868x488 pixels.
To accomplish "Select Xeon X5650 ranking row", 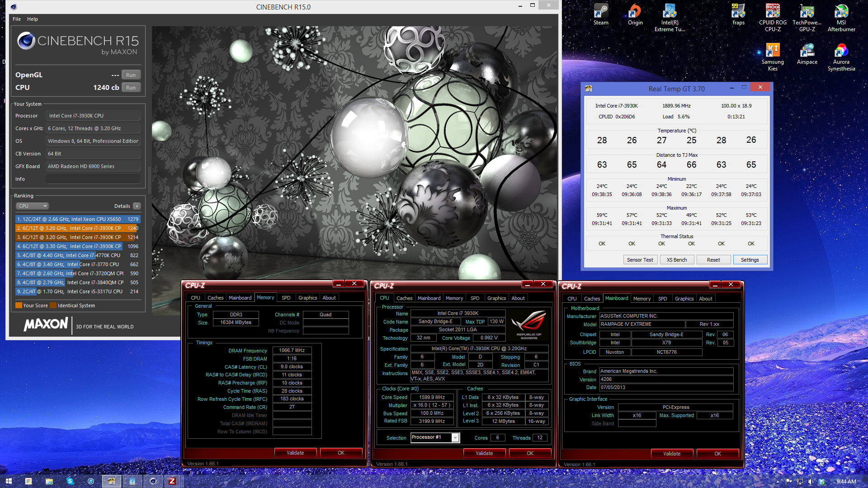I will click(78, 219).
